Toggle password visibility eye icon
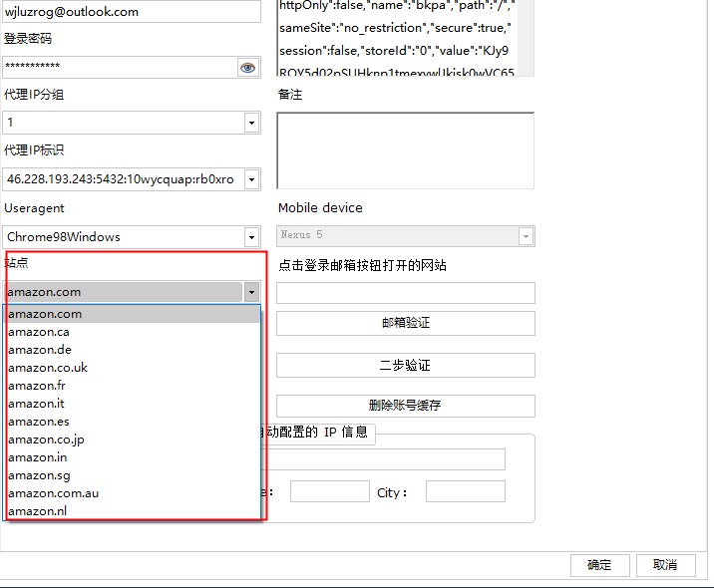This screenshot has width=714, height=588. tap(247, 68)
